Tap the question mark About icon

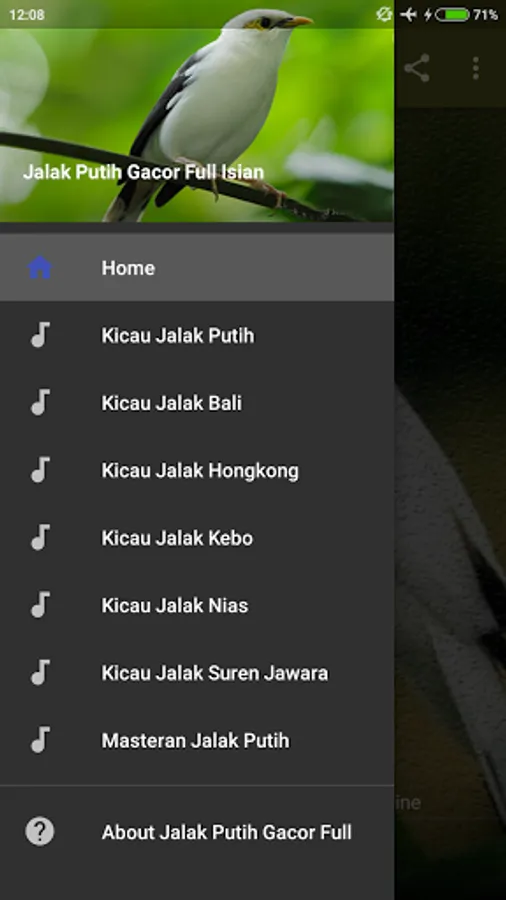40,831
